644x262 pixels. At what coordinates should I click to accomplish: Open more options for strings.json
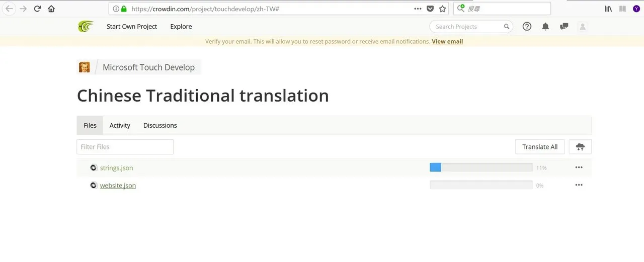click(579, 167)
